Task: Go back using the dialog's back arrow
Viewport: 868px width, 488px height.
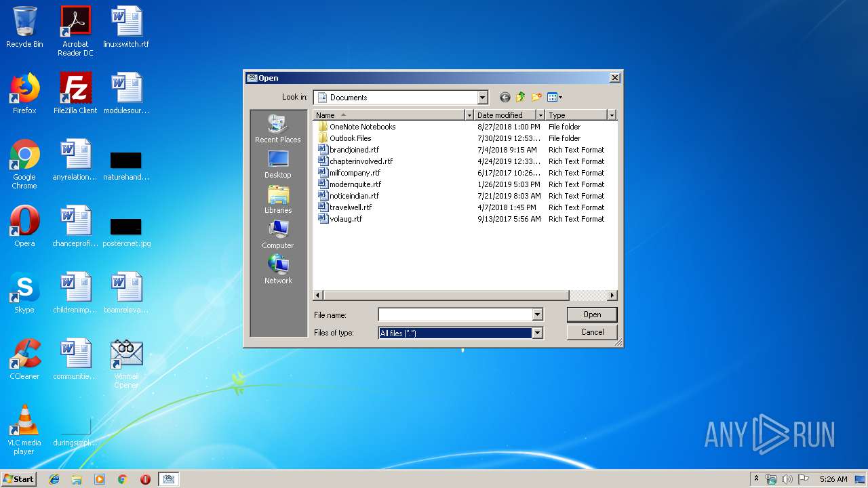Action: tap(505, 98)
